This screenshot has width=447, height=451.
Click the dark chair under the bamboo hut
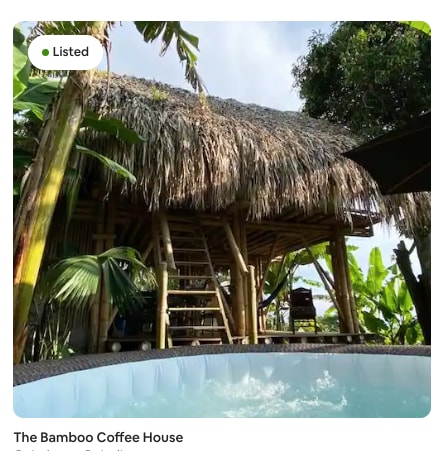303,310
